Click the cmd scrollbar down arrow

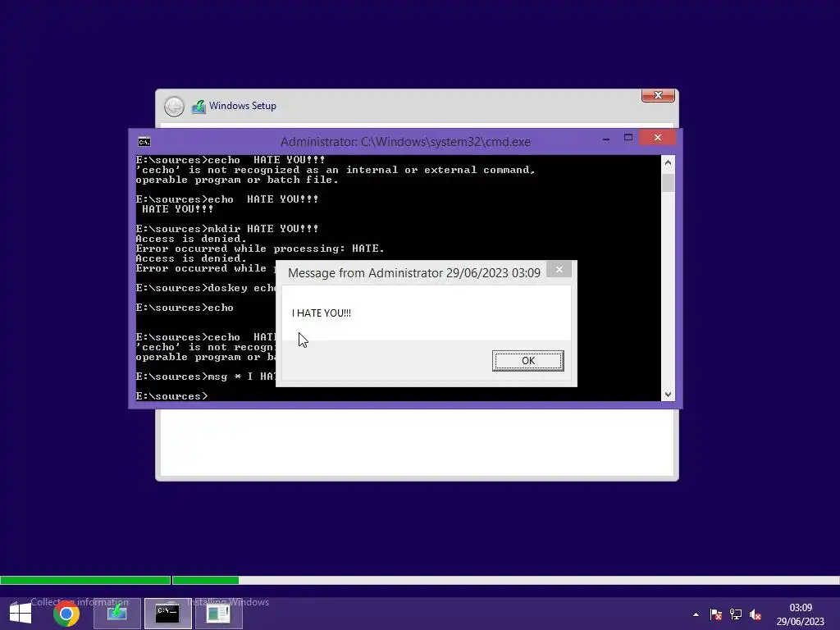pyautogui.click(x=668, y=395)
